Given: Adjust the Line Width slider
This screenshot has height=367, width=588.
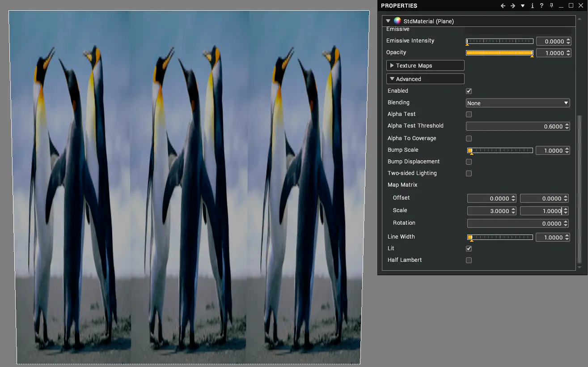Looking at the screenshot, I should (499, 237).
